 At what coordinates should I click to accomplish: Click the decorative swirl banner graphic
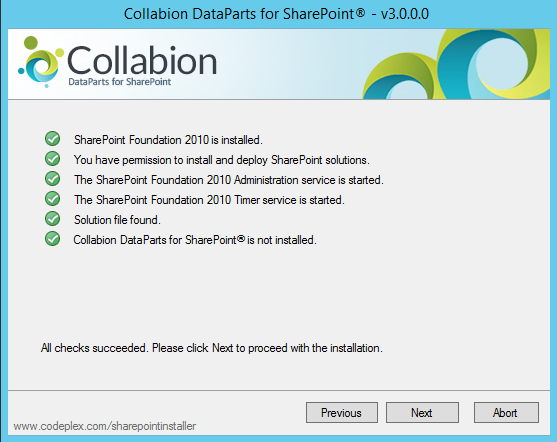[456, 64]
